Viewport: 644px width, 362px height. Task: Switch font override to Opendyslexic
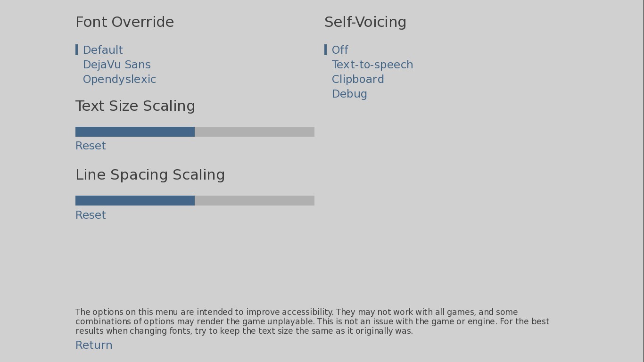pos(119,79)
